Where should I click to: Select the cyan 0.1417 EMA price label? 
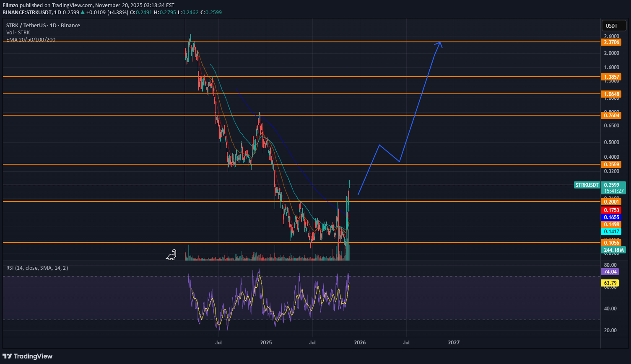coord(611,232)
